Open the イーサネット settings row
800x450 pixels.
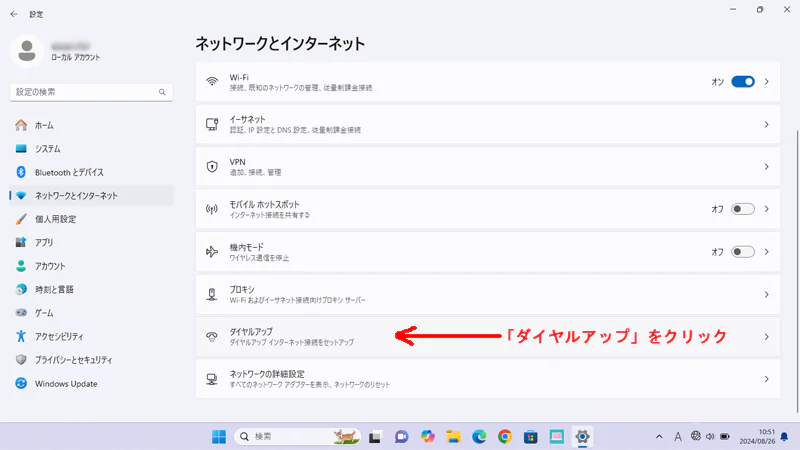488,124
